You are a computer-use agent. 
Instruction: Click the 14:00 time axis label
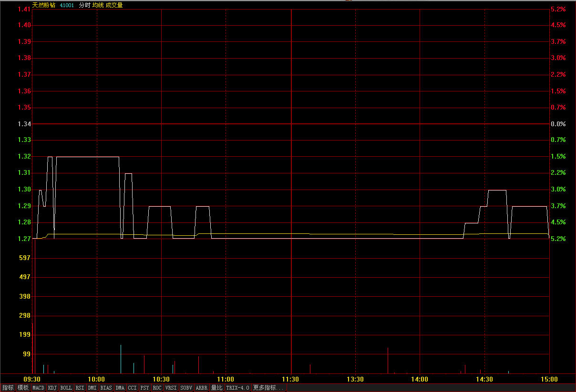click(x=420, y=380)
